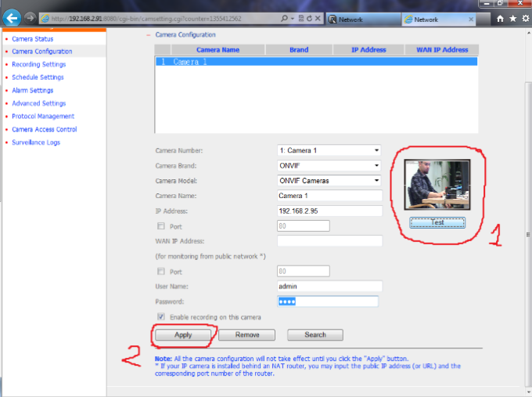532x397 pixels.
Task: Click the browser back arrow button
Action: [12, 18]
